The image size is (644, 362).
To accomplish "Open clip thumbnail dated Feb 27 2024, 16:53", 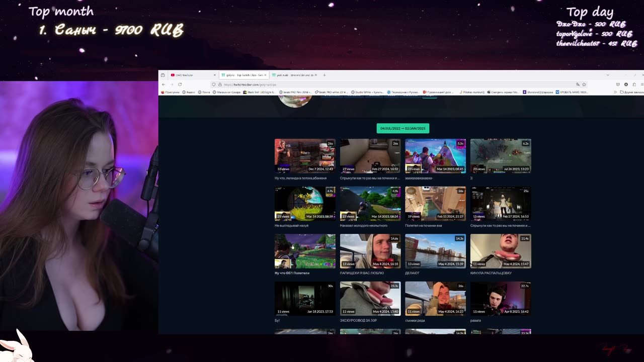I will point(501,204).
